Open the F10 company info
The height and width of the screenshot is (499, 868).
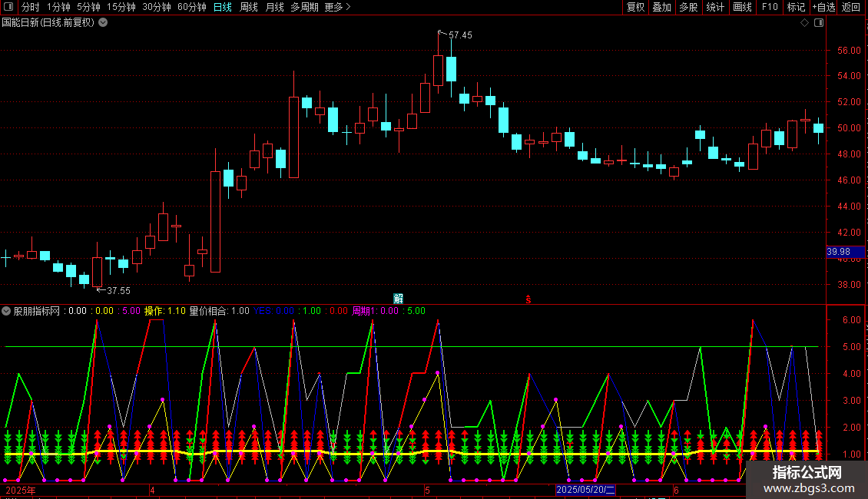[769, 8]
